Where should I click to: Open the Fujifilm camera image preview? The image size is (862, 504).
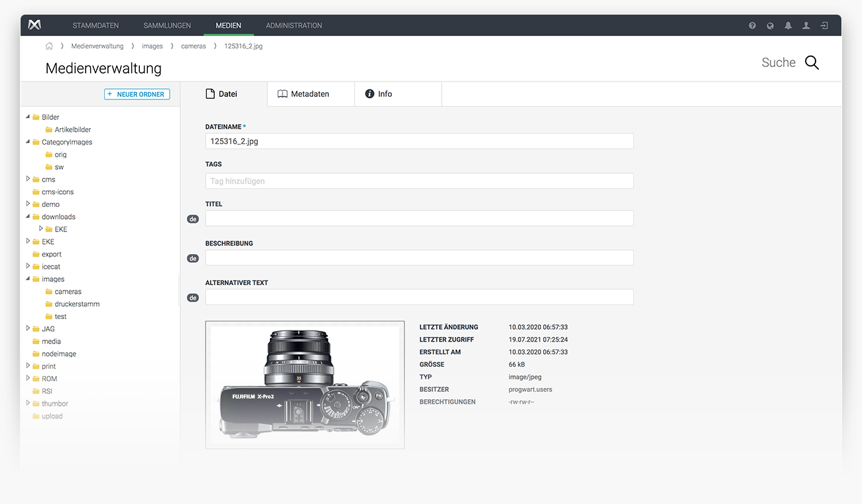pyautogui.click(x=304, y=385)
